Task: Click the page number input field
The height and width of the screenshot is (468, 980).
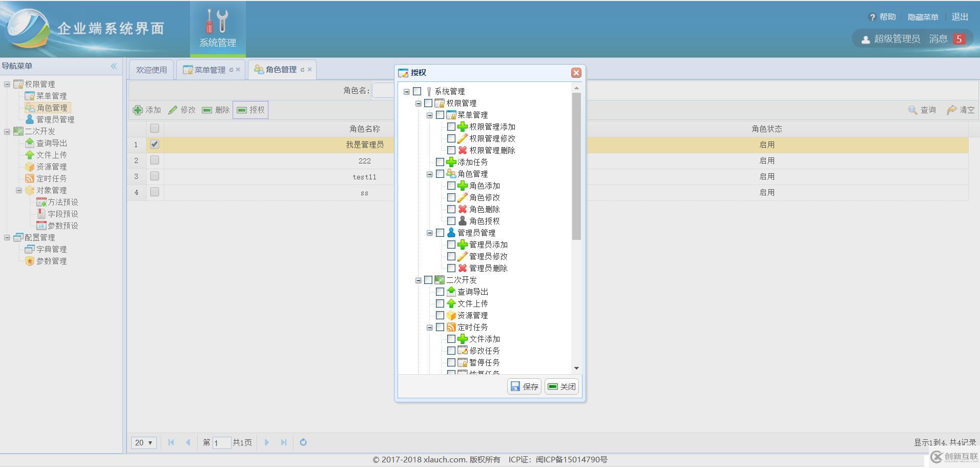Action: (220, 442)
